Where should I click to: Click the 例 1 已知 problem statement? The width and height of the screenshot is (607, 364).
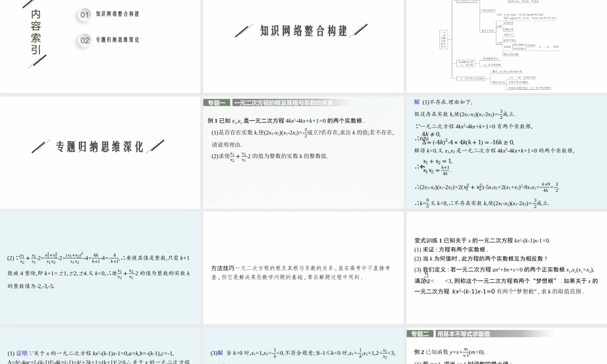tap(286, 121)
